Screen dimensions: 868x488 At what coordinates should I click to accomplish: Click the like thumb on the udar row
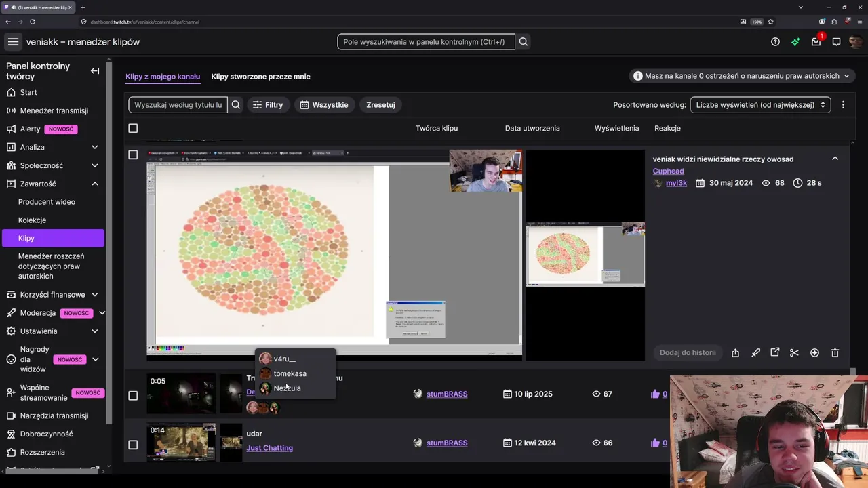pos(655,443)
